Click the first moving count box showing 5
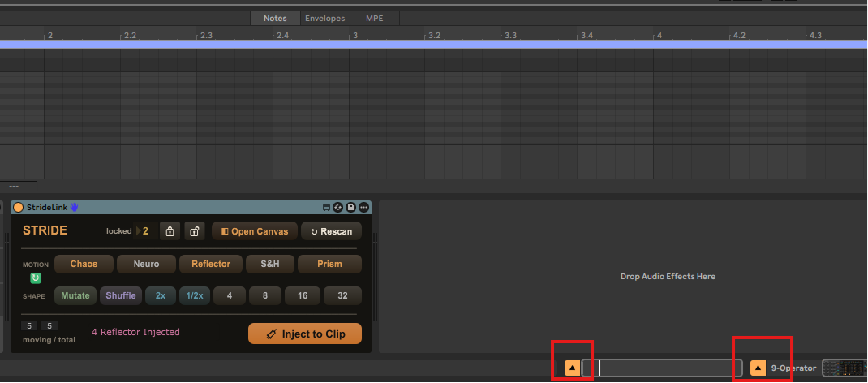Image resolution: width=868 pixels, height=383 pixels. click(x=29, y=326)
